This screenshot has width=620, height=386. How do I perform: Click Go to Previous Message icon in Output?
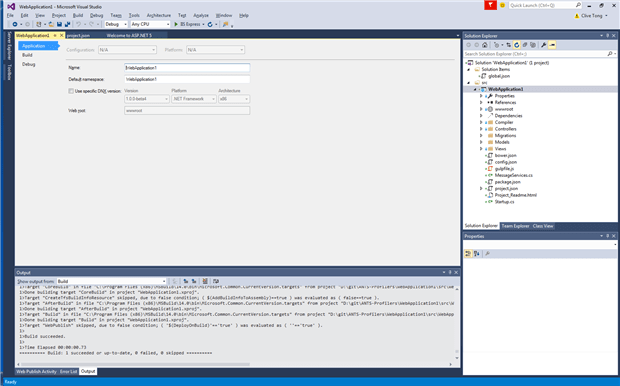(x=186, y=281)
